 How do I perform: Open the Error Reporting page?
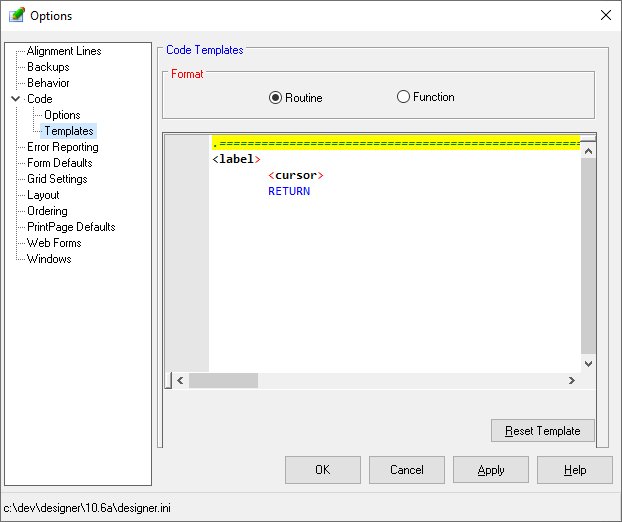pyautogui.click(x=62, y=147)
